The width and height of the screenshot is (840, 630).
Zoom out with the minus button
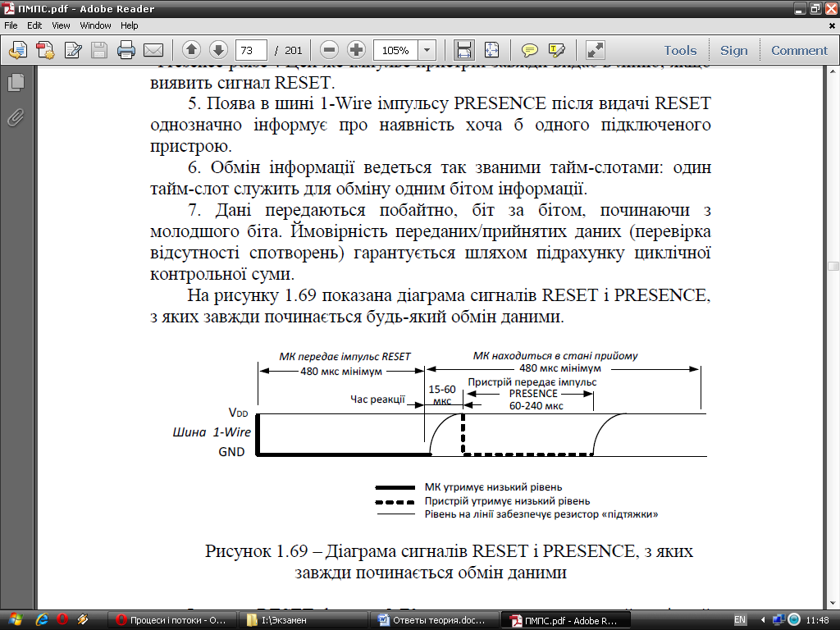pyautogui.click(x=330, y=50)
